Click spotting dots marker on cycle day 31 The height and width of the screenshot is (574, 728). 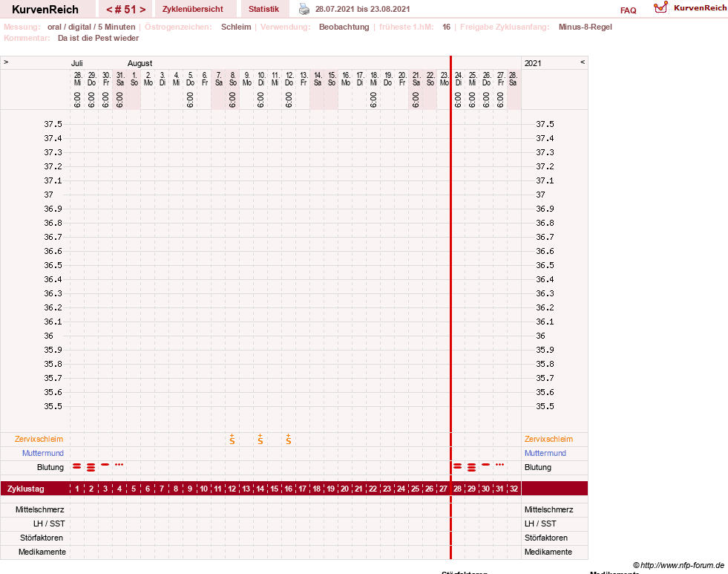(x=499, y=464)
